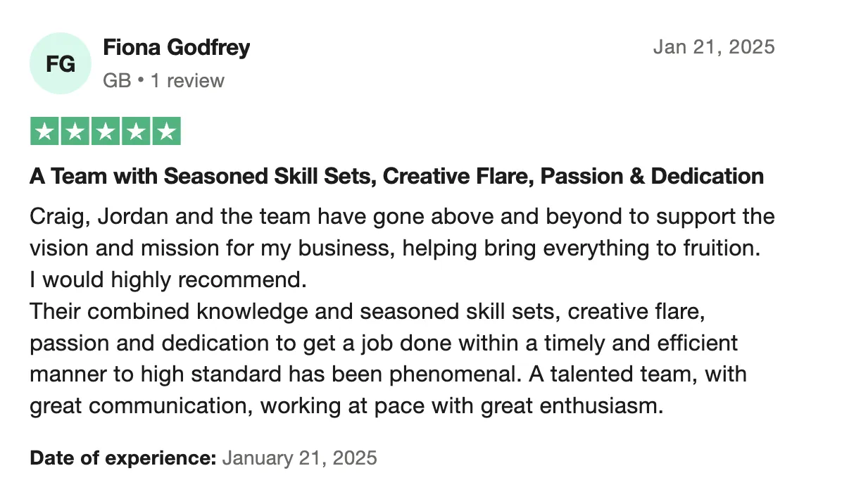Click the FG avatar circle
Screen dimensions: 842x504
(60, 63)
